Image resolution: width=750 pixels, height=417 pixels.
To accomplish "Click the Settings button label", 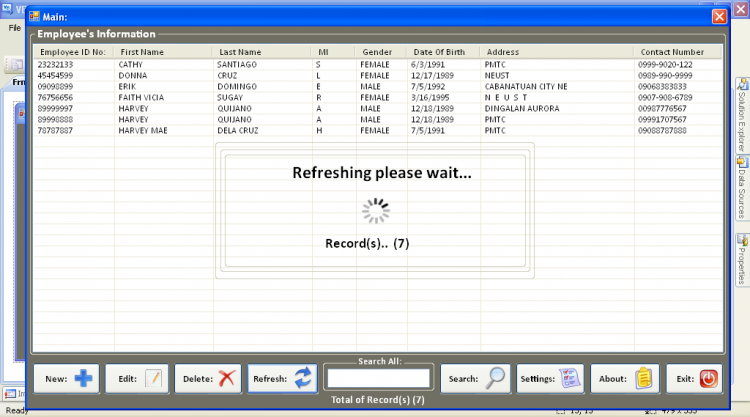I will tap(538, 379).
